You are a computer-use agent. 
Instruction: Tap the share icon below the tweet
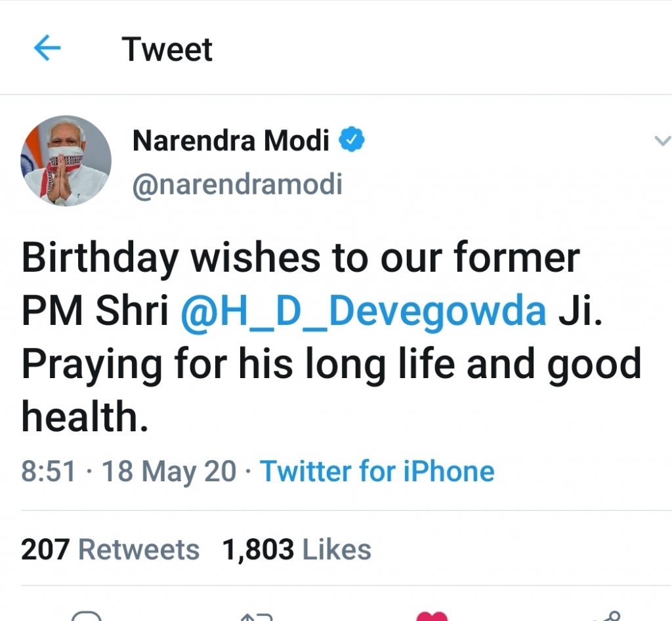point(605,616)
